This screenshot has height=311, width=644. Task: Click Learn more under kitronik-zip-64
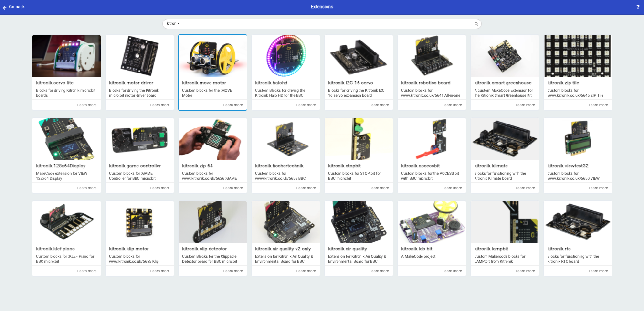[233, 188]
